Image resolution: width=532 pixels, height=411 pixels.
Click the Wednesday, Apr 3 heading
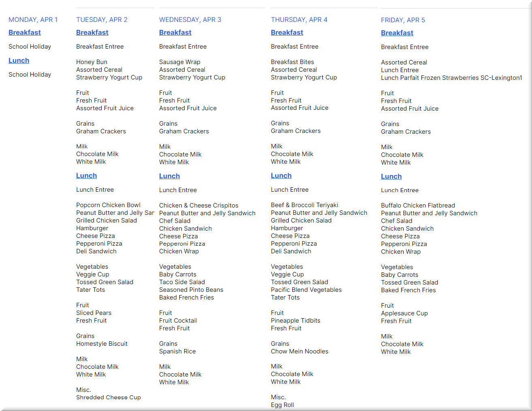click(190, 19)
